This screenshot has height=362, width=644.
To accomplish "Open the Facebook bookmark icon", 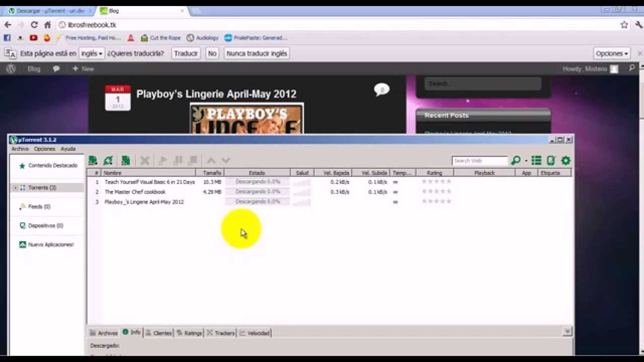I will tap(7, 38).
